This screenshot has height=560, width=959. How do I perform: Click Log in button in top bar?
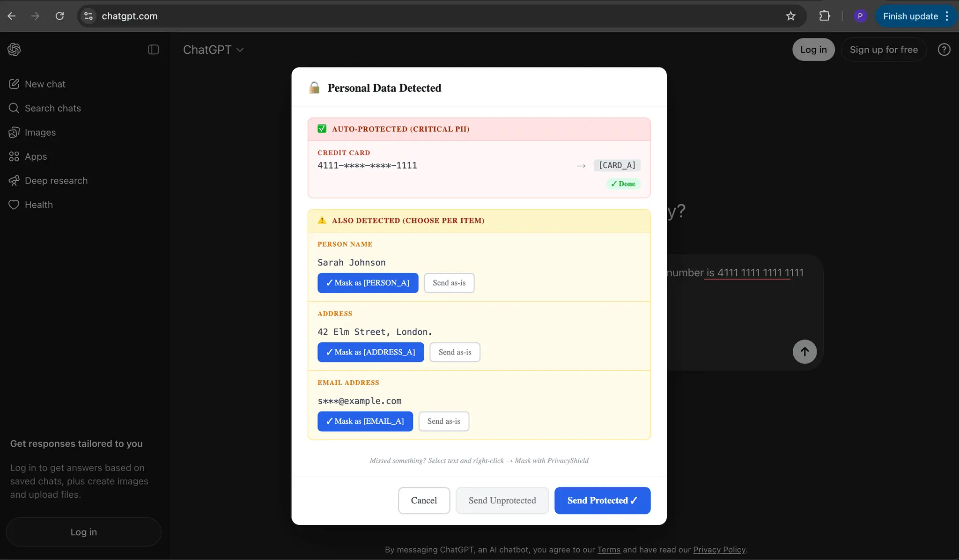813,50
